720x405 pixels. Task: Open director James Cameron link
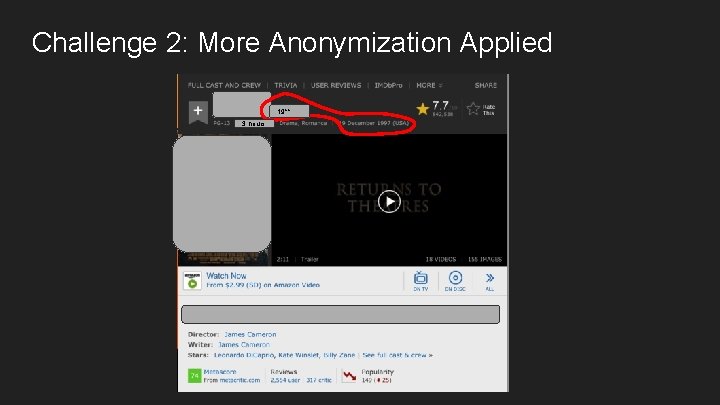coord(250,334)
